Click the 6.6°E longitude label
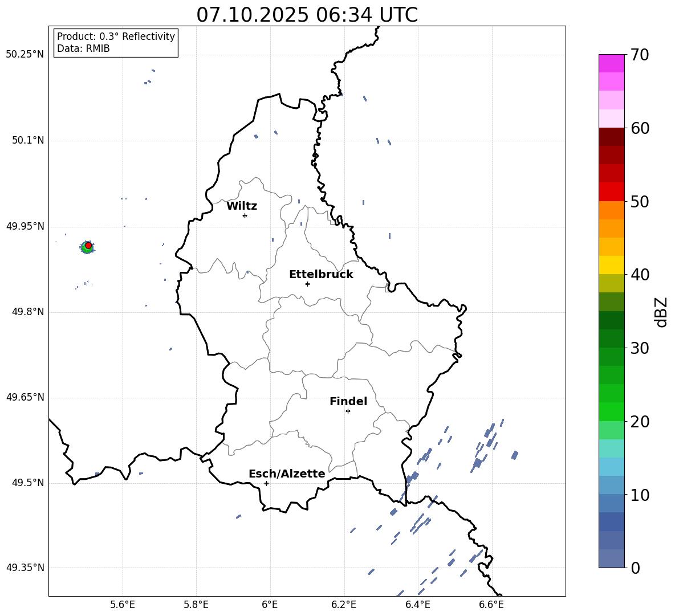Viewport: 675px width, 616px height. 491,605
